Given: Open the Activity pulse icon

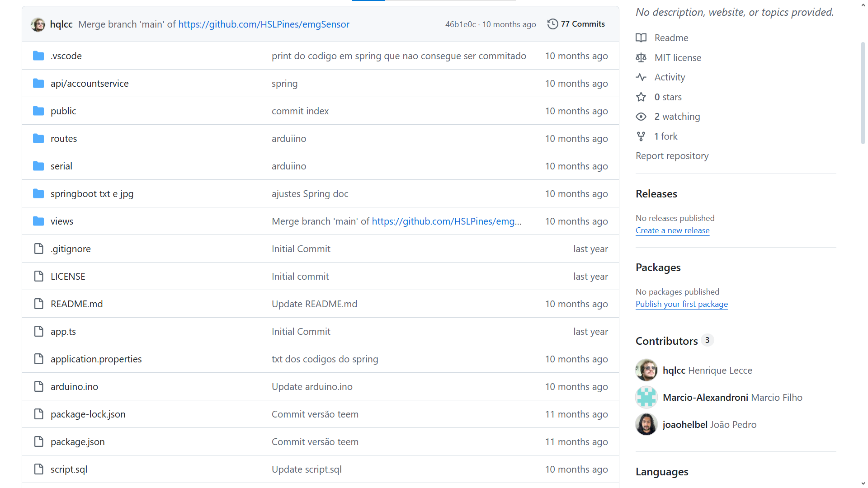Looking at the screenshot, I should pyautogui.click(x=641, y=77).
